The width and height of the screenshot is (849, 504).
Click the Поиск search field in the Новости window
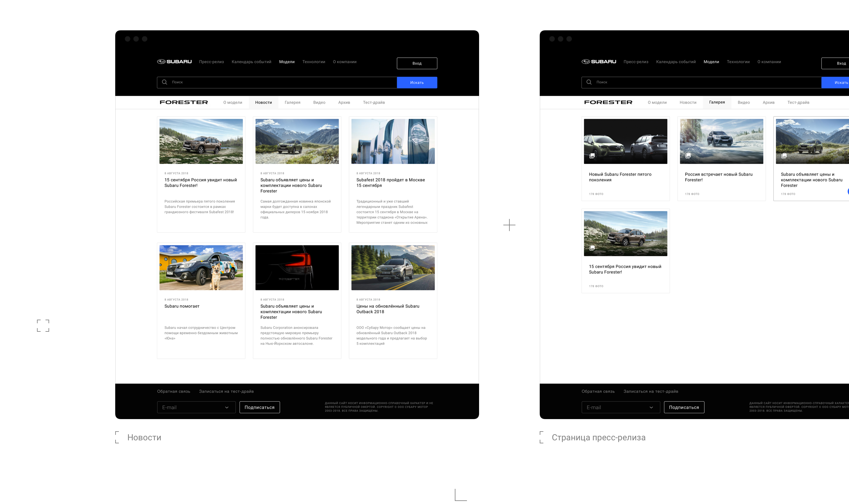coord(277,82)
